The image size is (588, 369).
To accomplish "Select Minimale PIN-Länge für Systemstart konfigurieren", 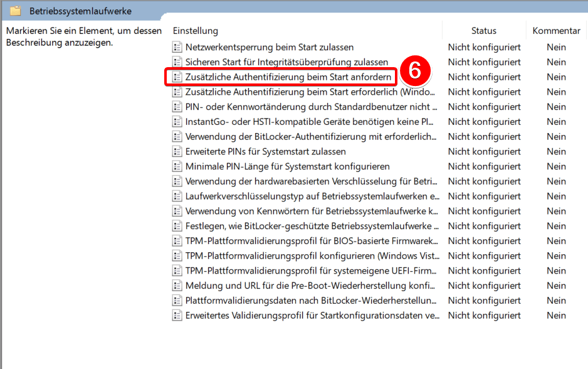I will coord(287,166).
